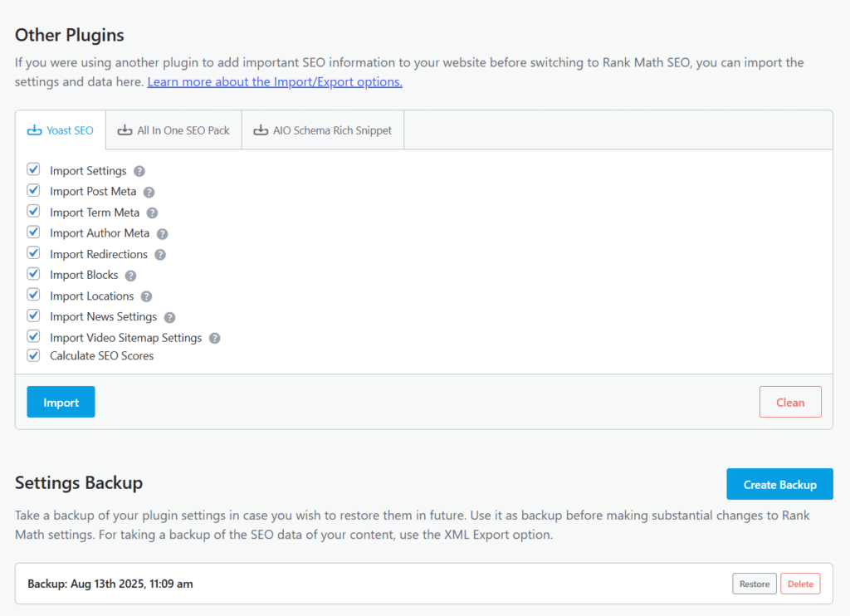Open the AIO Schema Rich Snippet tab
Viewport: 850px width, 616px height.
(323, 130)
